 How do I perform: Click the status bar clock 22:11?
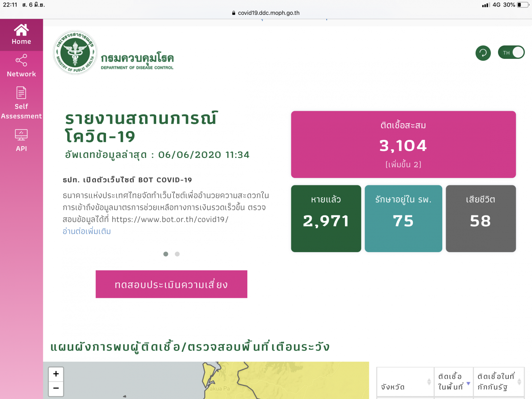[x=10, y=5]
